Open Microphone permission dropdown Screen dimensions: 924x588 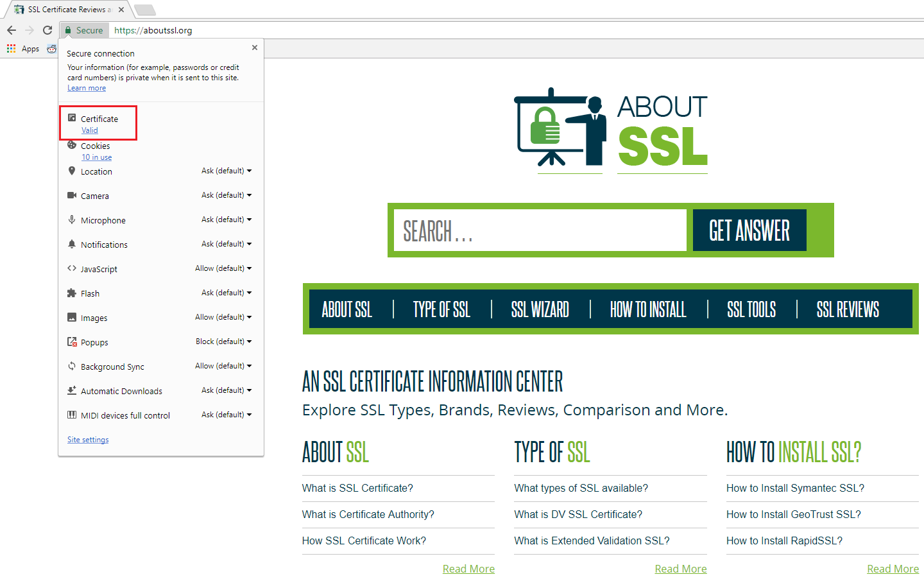pyautogui.click(x=227, y=220)
